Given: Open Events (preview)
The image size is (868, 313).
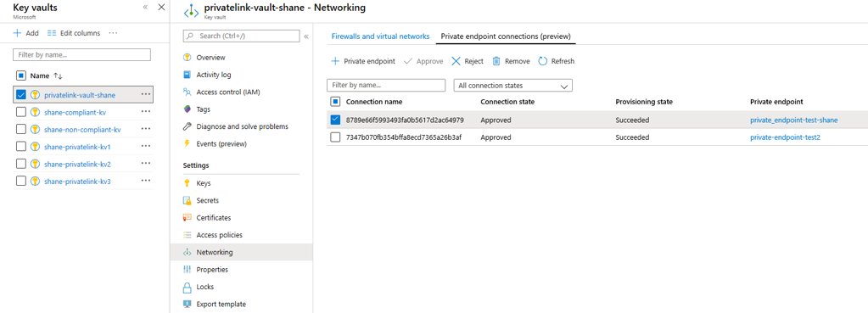Looking at the screenshot, I should (x=221, y=144).
